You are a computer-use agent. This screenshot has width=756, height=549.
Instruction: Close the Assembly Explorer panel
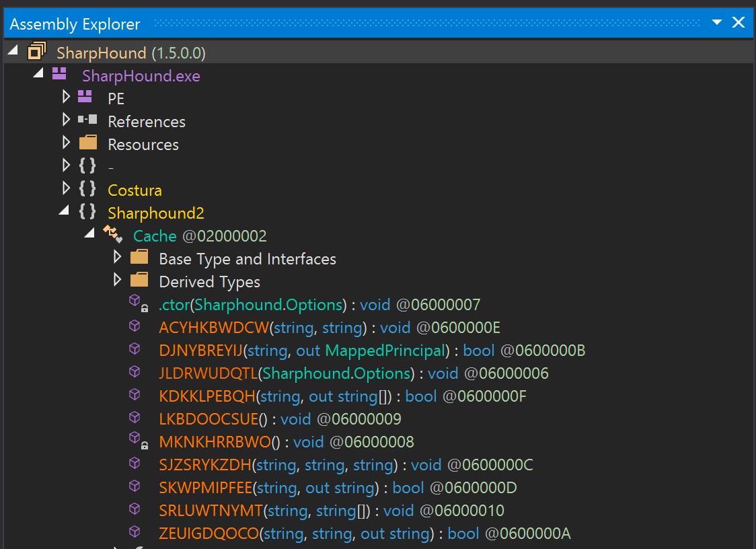[x=738, y=22]
